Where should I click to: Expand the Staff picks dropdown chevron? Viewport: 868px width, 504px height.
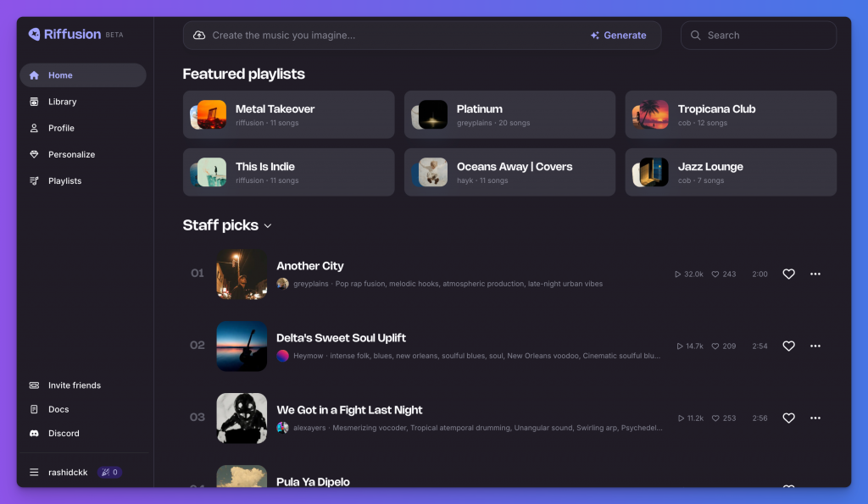coord(268,225)
